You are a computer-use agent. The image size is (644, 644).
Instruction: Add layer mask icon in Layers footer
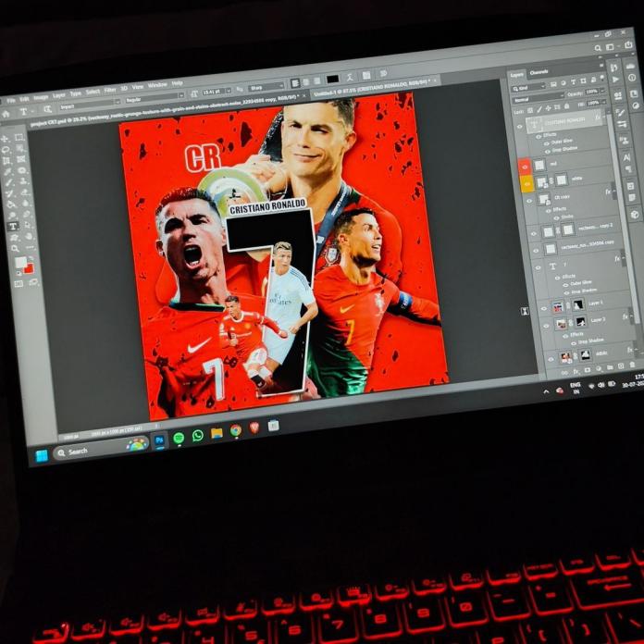pos(588,369)
